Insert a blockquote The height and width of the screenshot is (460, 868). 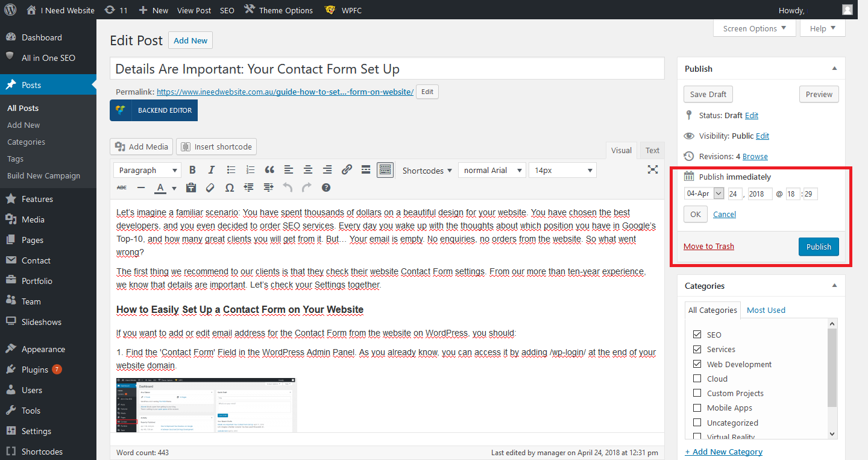click(x=269, y=170)
